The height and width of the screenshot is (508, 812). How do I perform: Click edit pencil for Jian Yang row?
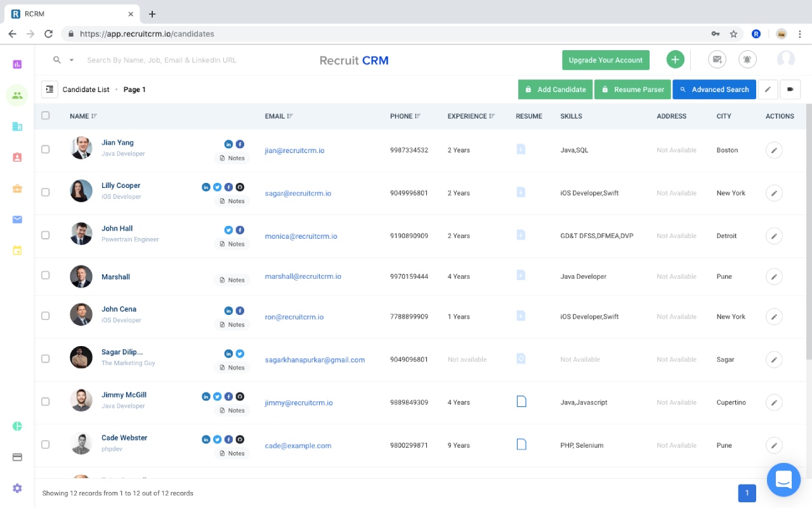(x=774, y=150)
